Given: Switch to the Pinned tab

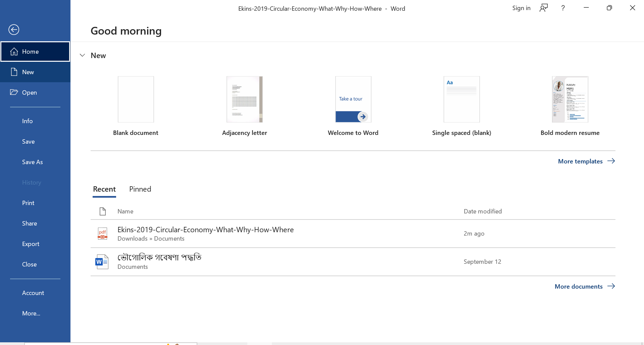Looking at the screenshot, I should pos(140,189).
